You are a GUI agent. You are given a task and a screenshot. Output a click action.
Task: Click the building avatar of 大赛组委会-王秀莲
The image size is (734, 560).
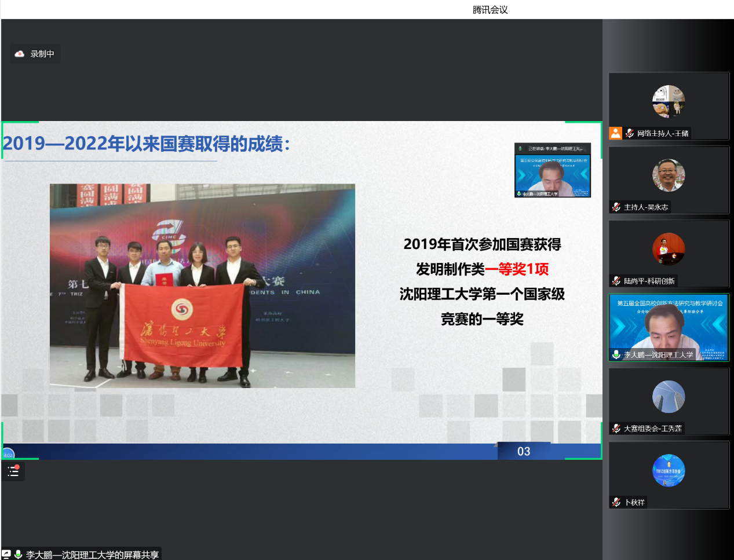(669, 397)
